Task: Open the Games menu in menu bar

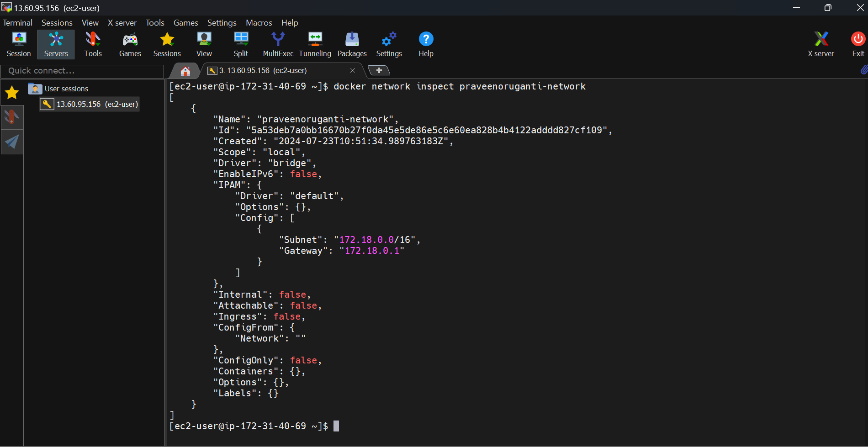Action: coord(185,22)
